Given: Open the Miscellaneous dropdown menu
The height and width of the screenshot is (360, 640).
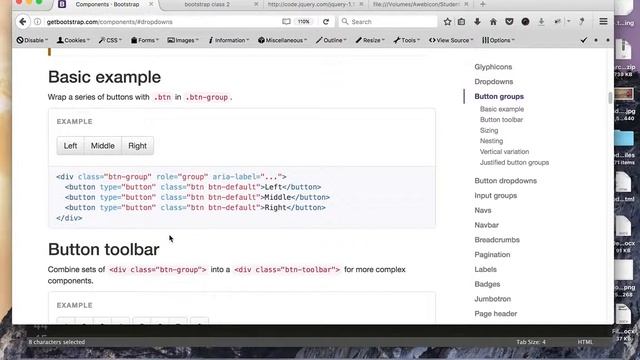Looking at the screenshot, I should click(x=282, y=40).
